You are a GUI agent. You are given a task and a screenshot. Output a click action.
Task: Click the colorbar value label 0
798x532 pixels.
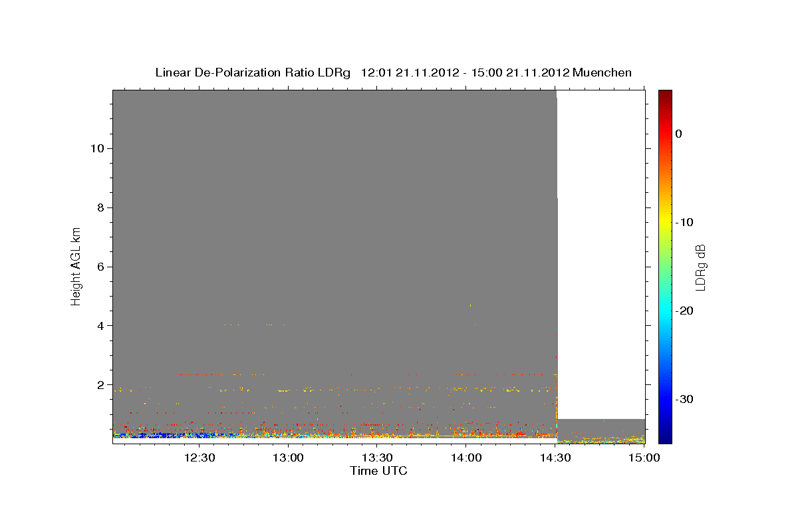point(679,134)
